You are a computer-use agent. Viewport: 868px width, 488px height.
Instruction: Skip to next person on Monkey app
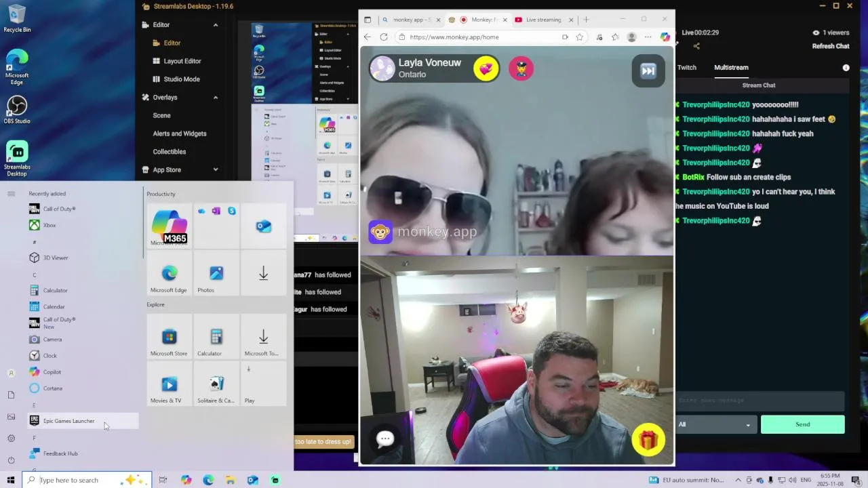point(648,71)
